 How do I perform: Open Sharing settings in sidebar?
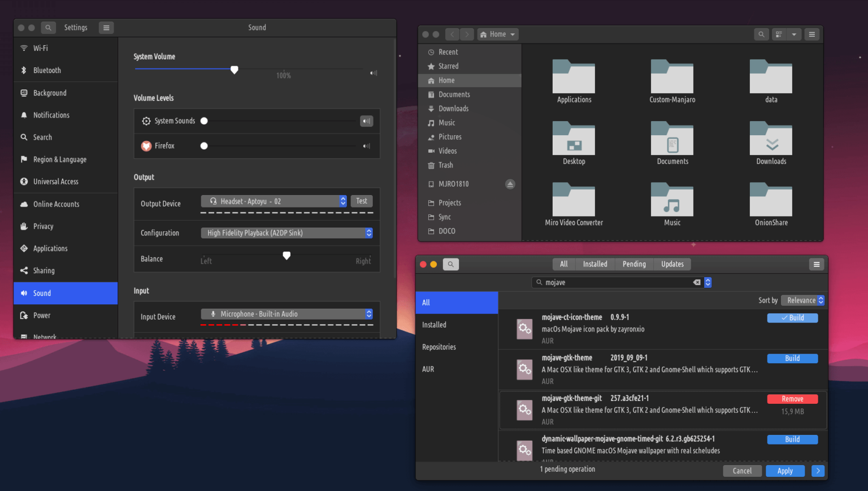coord(23,270)
